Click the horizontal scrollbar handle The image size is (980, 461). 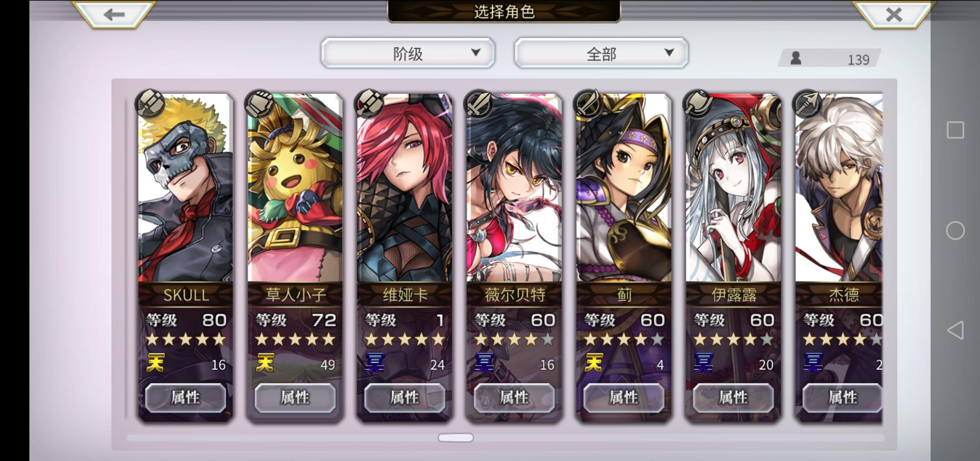456,438
